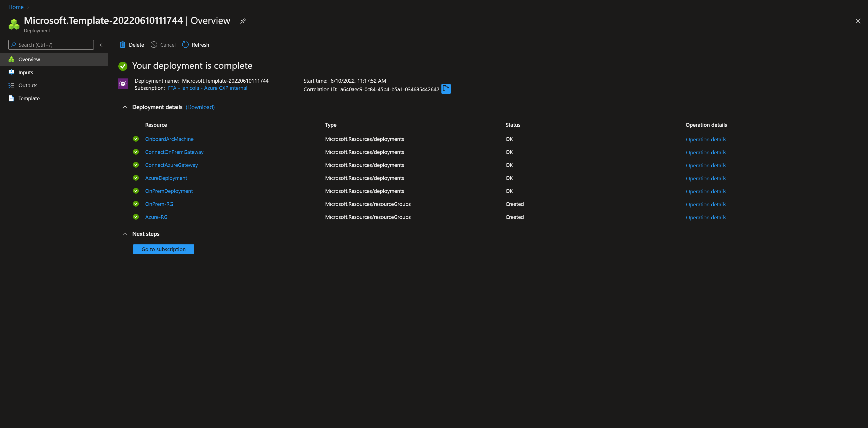Screen dimensions: 868x428
Task: Open the OnboardArcMachine resource
Action: [x=169, y=139]
